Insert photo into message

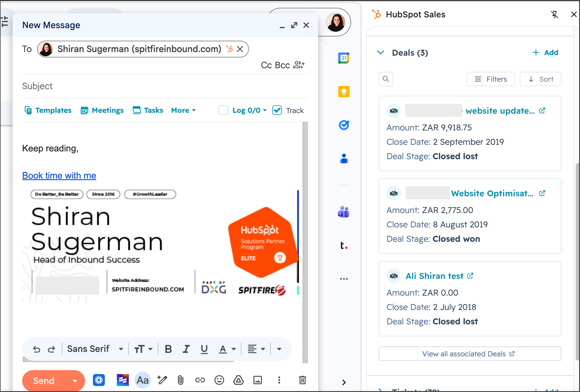(258, 380)
